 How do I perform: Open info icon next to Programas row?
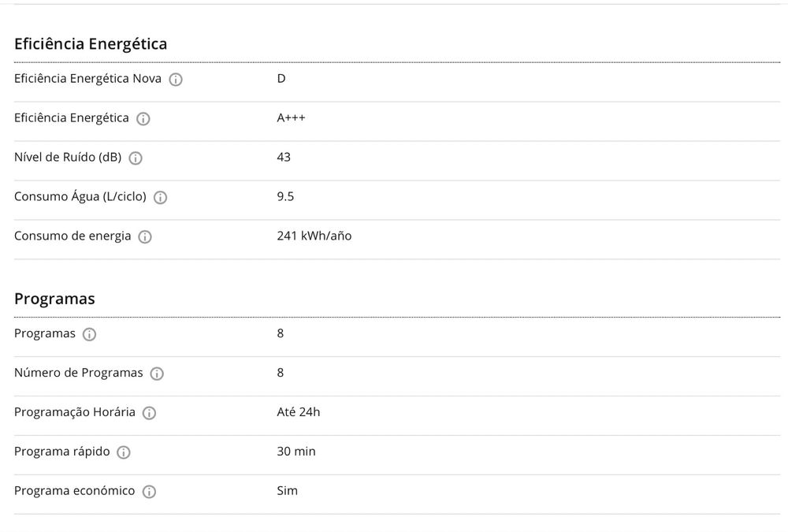tap(90, 334)
